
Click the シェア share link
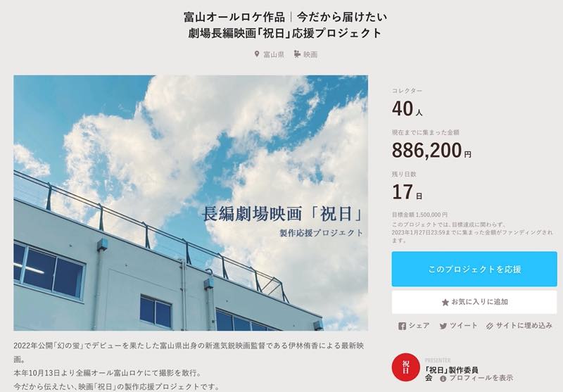click(419, 326)
